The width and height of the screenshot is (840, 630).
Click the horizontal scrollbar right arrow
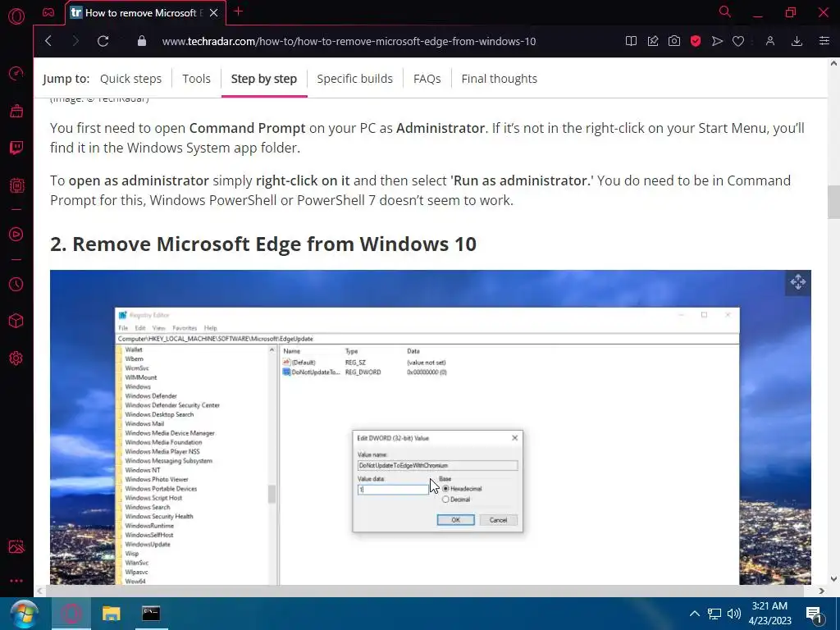821,591
